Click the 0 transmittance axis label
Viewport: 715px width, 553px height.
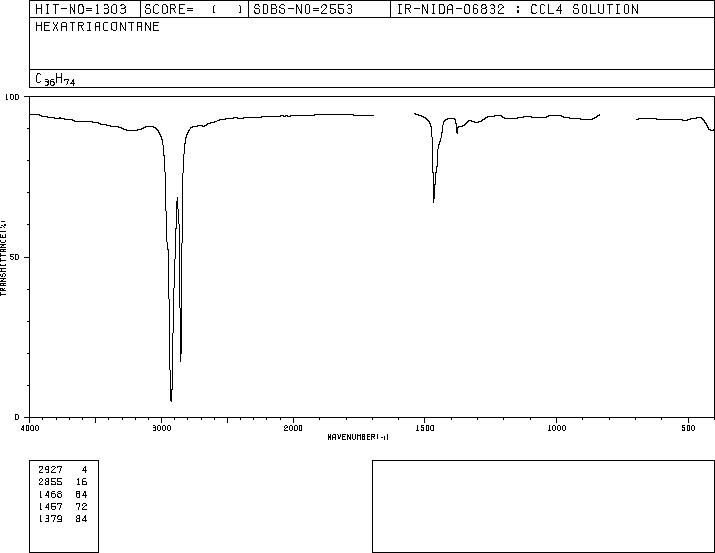(17, 417)
